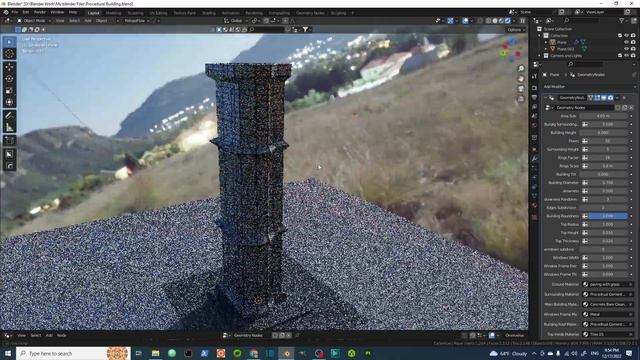Viewport: 640px width, 360px height.
Task: Open the Windows Frame Material dropdown
Action: tap(607, 314)
